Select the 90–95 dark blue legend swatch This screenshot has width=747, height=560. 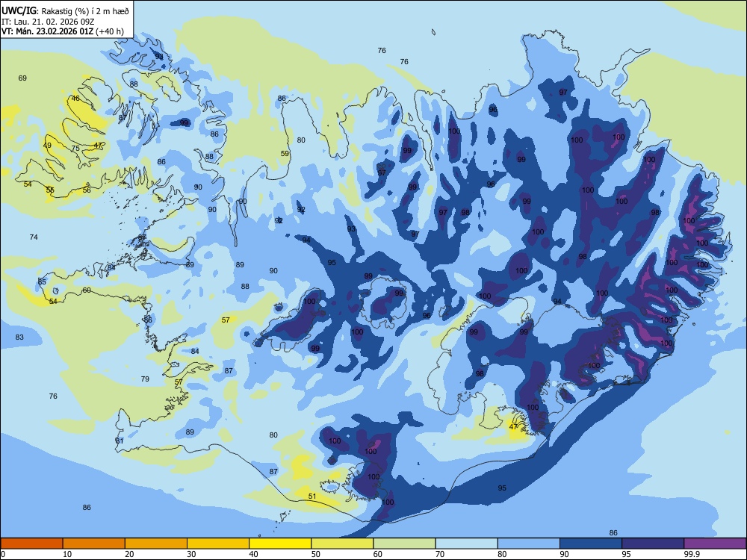(591, 544)
